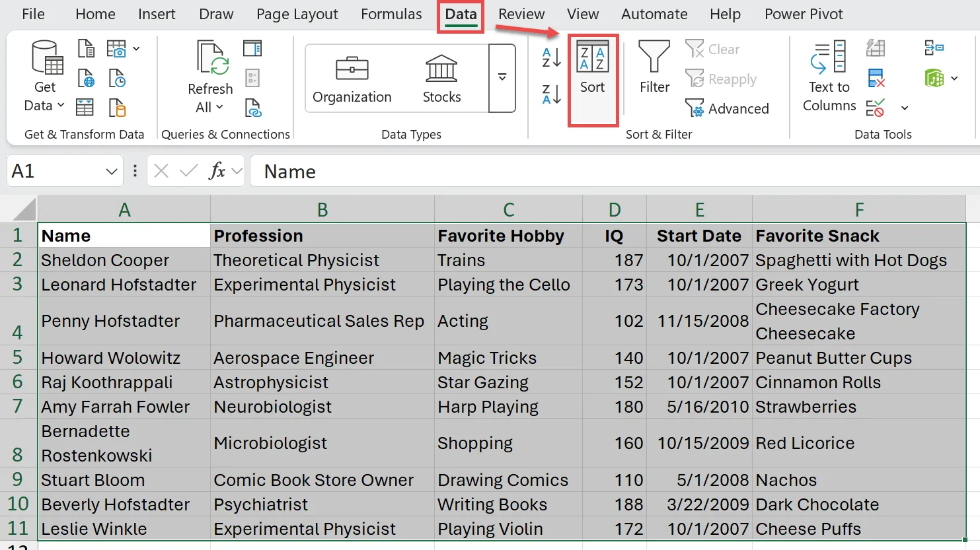Open Get Data from Text/CSV
The image size is (980, 550).
pyautogui.click(x=85, y=48)
